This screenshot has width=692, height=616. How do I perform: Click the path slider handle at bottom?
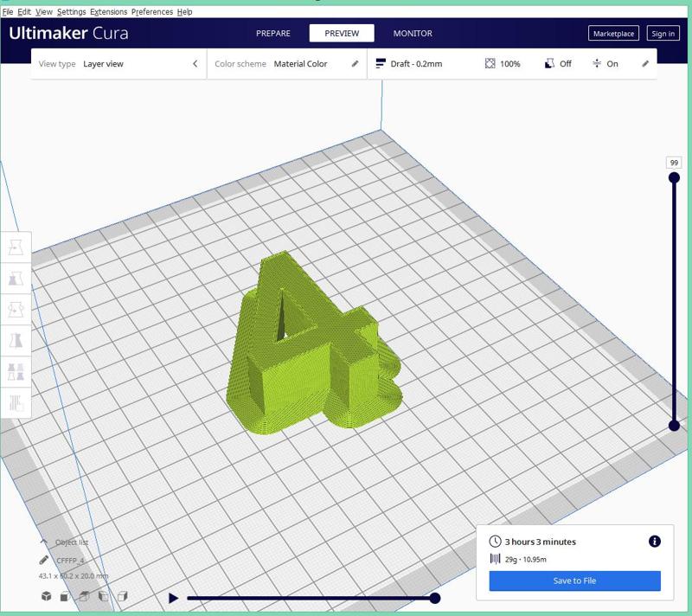click(435, 598)
